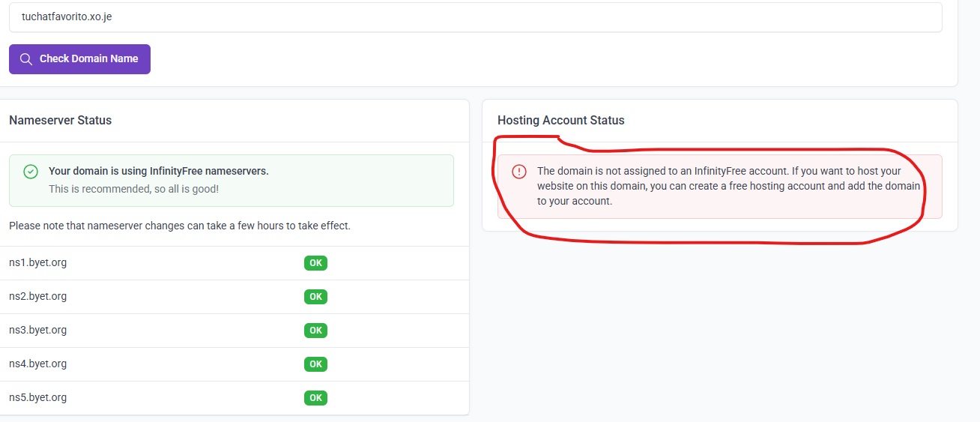This screenshot has height=422, width=980.
Task: Click the domain not assigned error message
Action: (719, 186)
